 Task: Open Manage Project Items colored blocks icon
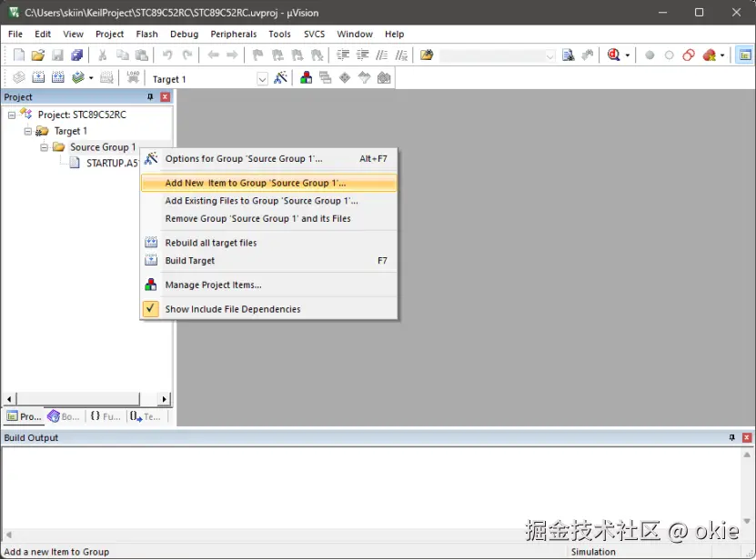(x=306, y=77)
